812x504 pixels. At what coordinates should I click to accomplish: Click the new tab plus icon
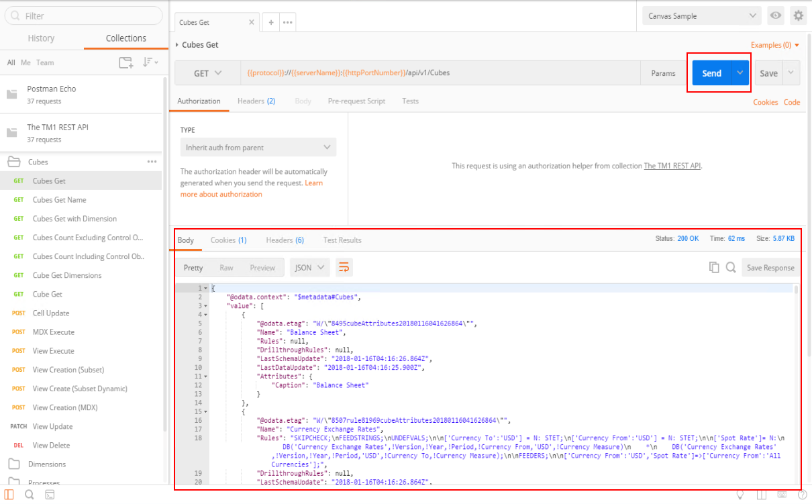coord(271,22)
